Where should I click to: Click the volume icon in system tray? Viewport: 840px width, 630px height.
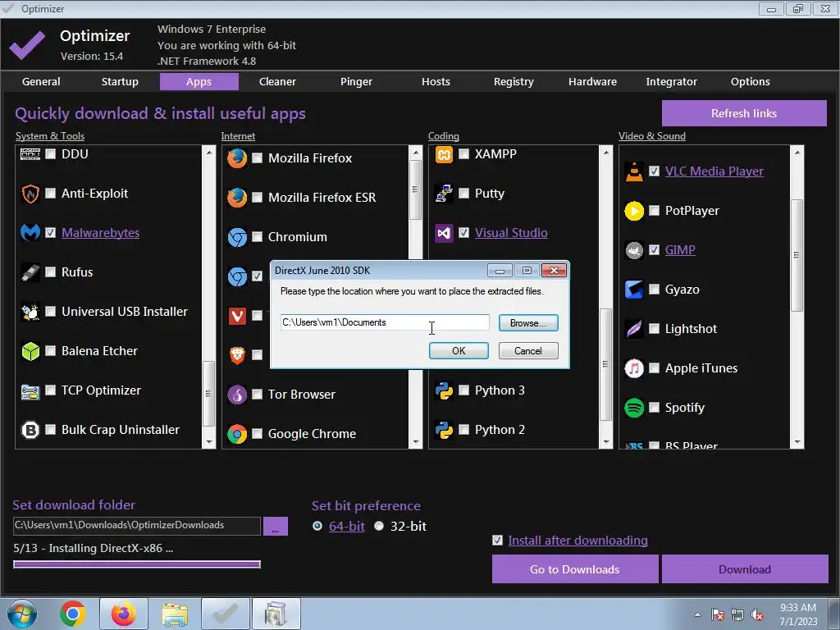(757, 615)
